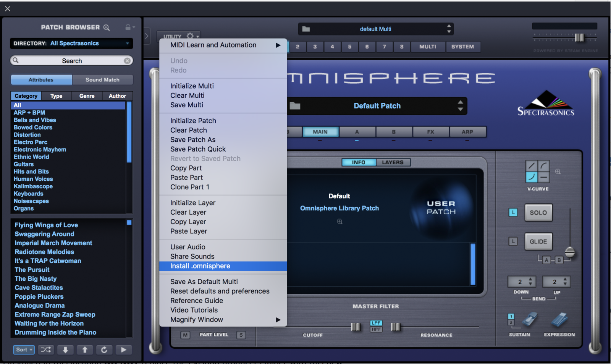Go to previous patch with up arrow

pos(85,349)
